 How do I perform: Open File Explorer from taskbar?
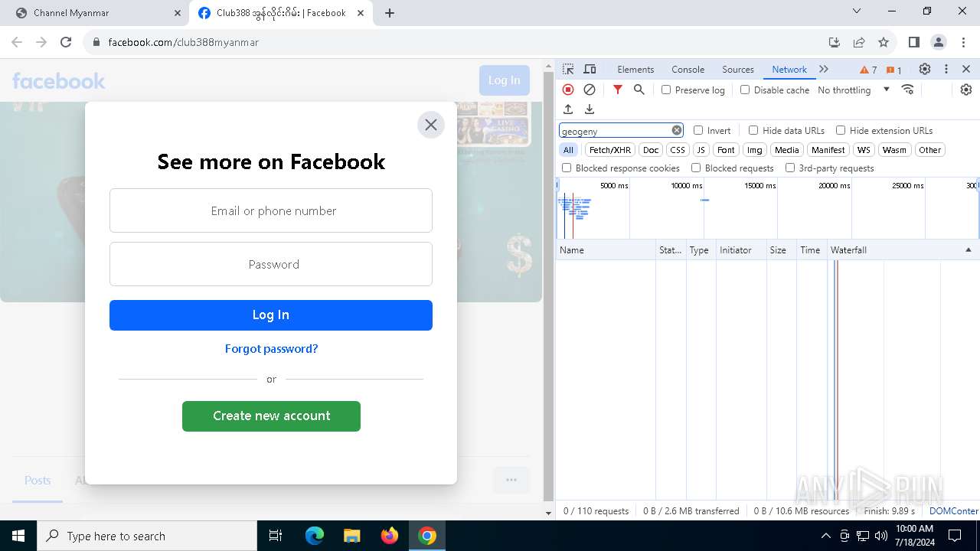[352, 536]
